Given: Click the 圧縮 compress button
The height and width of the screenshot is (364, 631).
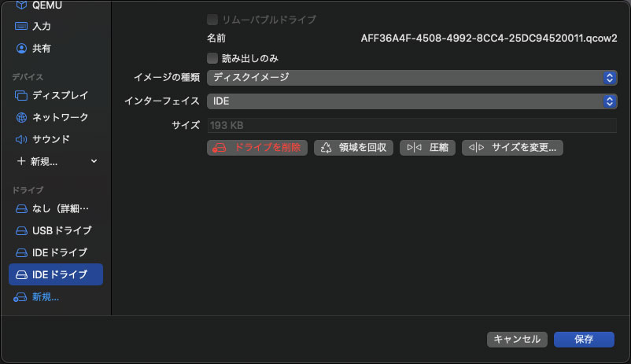Looking at the screenshot, I should coord(427,148).
